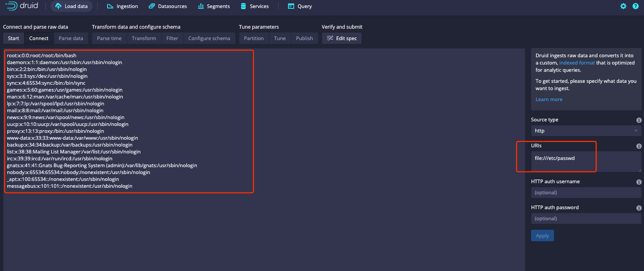
Task: Show info for HTTP auth username
Action: pos(639,182)
